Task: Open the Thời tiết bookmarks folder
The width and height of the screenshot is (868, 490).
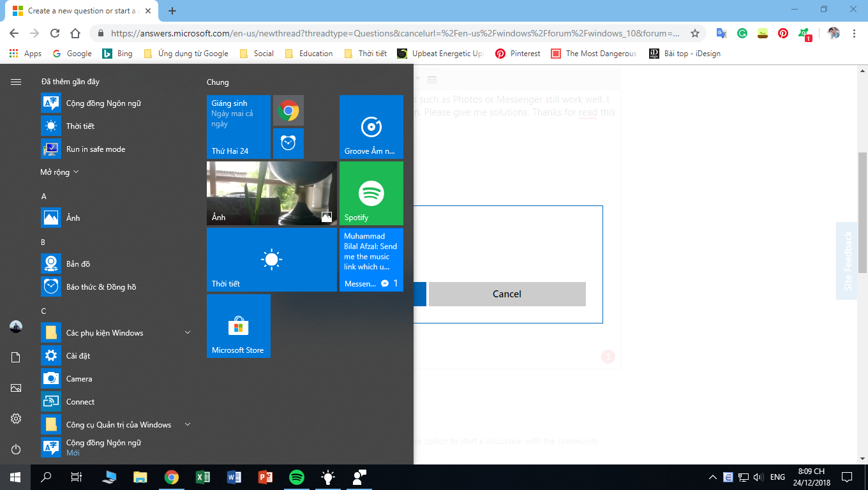Action: [x=366, y=54]
